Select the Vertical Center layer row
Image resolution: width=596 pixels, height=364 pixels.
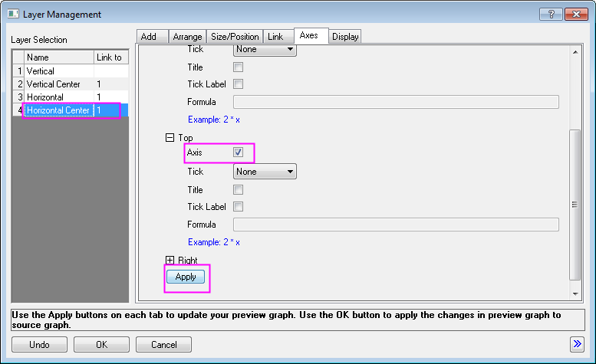point(52,84)
